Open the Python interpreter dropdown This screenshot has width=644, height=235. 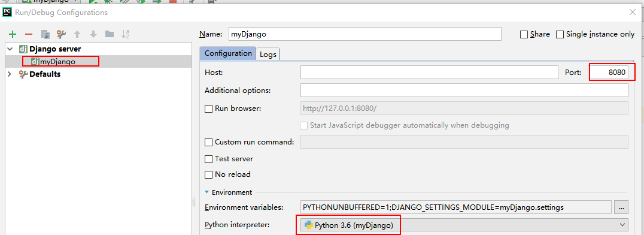pyautogui.click(x=464, y=225)
